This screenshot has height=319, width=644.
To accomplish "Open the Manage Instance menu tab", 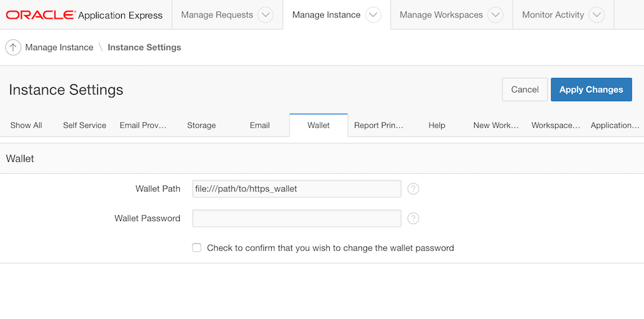I will 326,15.
